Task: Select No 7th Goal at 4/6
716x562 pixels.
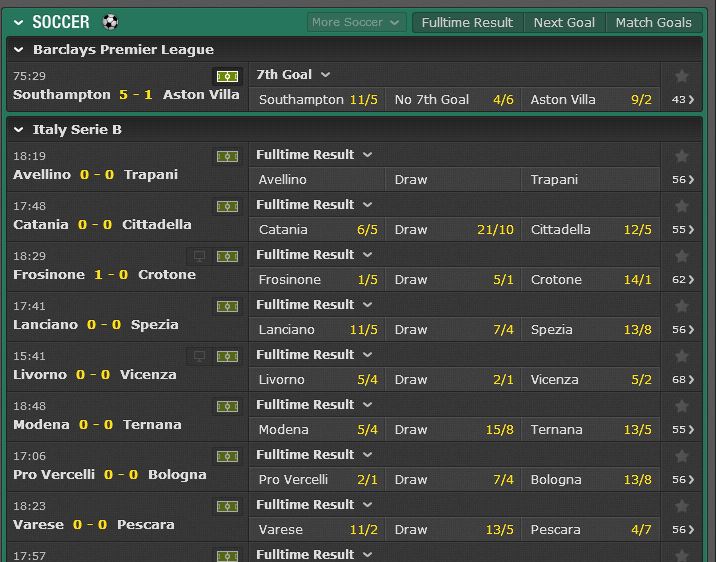Action: click(x=454, y=100)
